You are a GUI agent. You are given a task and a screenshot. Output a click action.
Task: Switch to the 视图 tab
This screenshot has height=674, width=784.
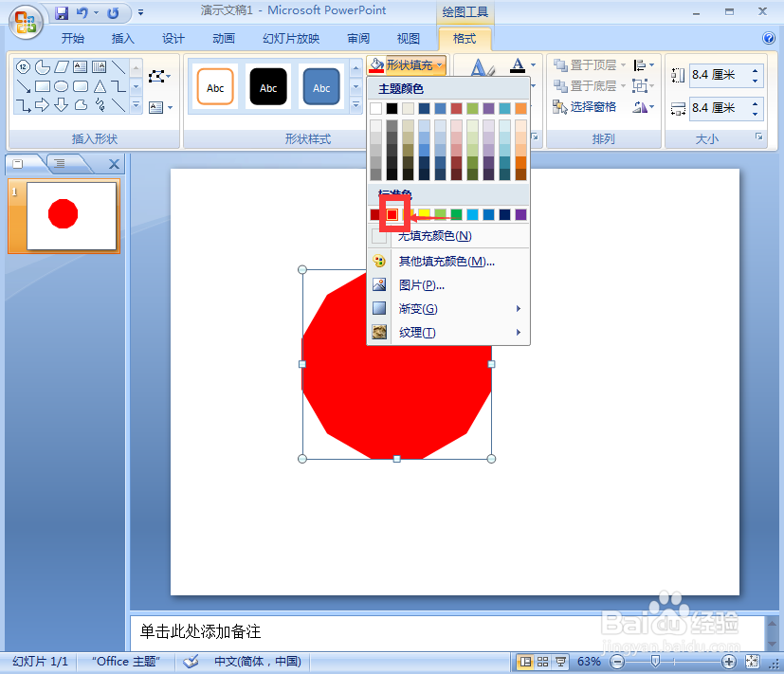pyautogui.click(x=408, y=39)
